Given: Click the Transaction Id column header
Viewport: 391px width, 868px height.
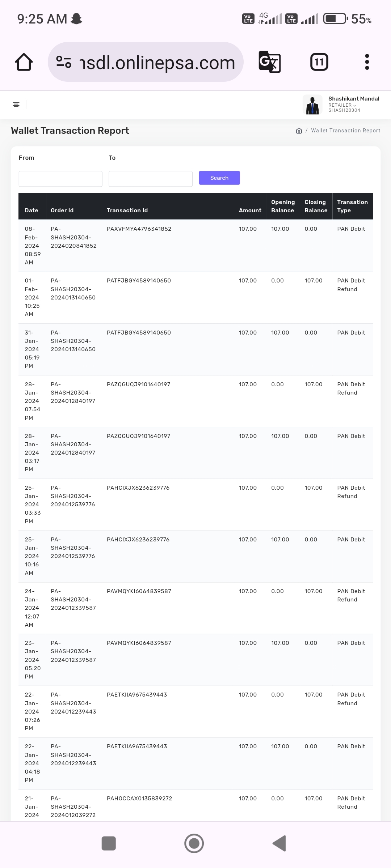Looking at the screenshot, I should 127,210.
